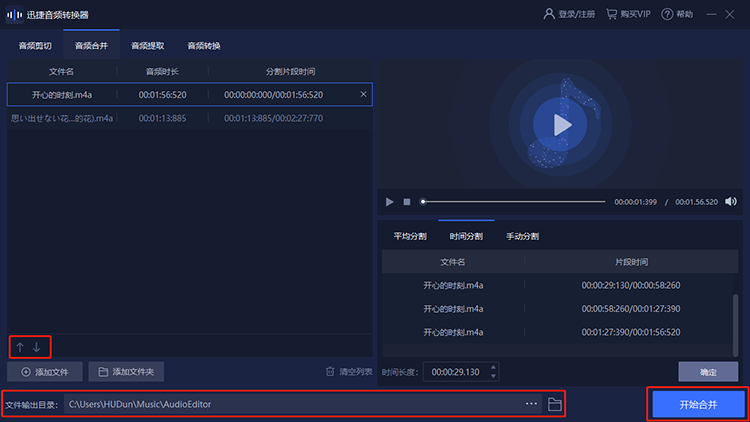The image size is (750, 422).
Task: Click the playback progress slider track
Action: coord(513,202)
